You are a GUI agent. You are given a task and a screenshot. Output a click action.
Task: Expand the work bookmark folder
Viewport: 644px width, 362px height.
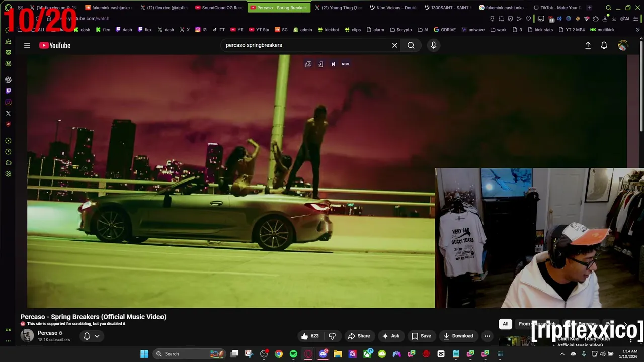click(x=499, y=30)
